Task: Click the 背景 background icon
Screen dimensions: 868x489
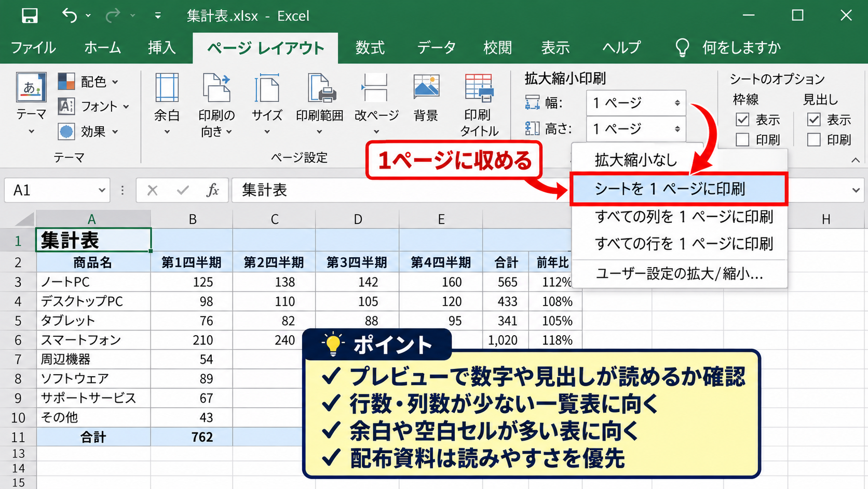Action: pos(426,87)
